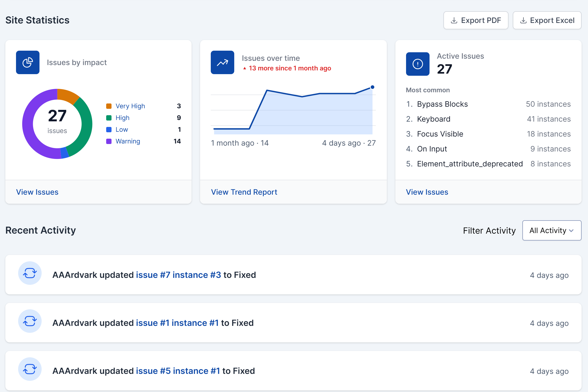Viewport: 588px width, 392px height.
Task: Click the Site Statistics heading
Action: tap(37, 20)
